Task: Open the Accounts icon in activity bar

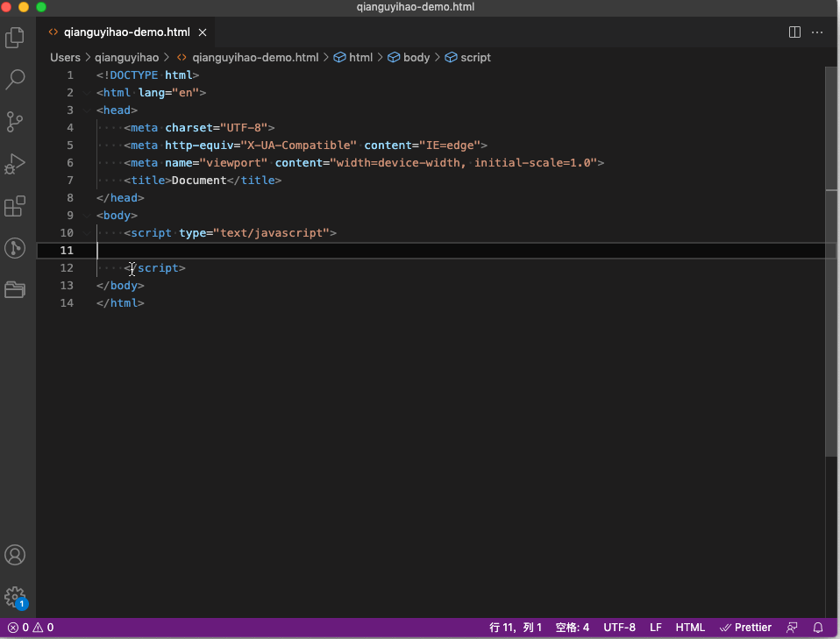Action: point(15,555)
